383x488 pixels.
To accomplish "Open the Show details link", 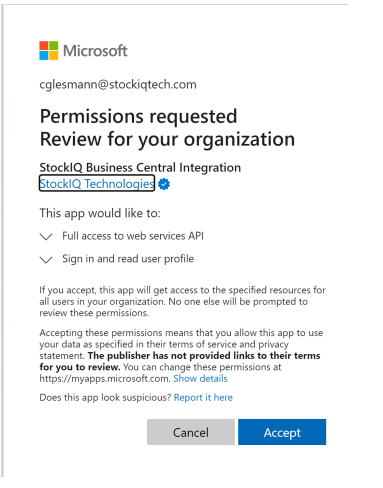I will click(200, 379).
